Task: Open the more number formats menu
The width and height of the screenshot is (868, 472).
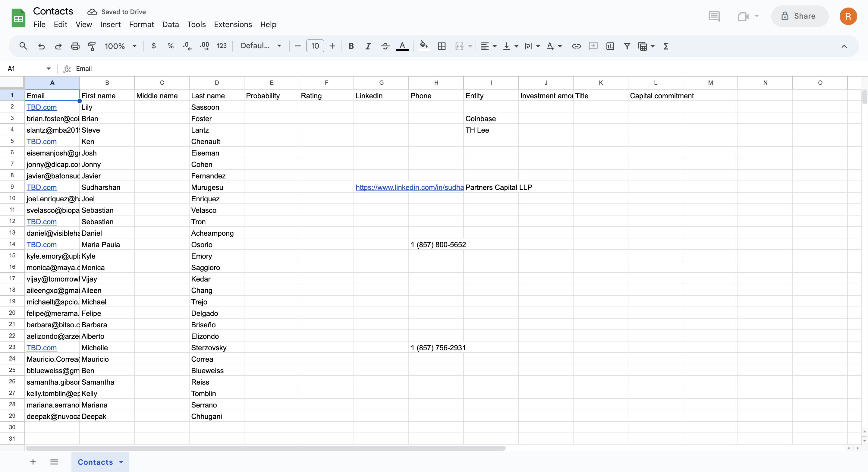Action: click(x=222, y=46)
